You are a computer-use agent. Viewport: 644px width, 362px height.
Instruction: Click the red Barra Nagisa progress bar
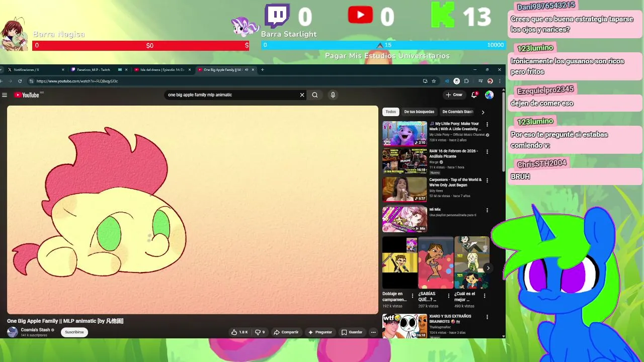[141, 45]
